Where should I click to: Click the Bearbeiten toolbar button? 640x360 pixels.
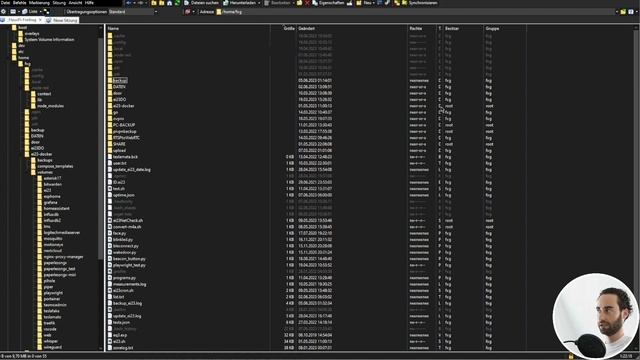click(277, 3)
